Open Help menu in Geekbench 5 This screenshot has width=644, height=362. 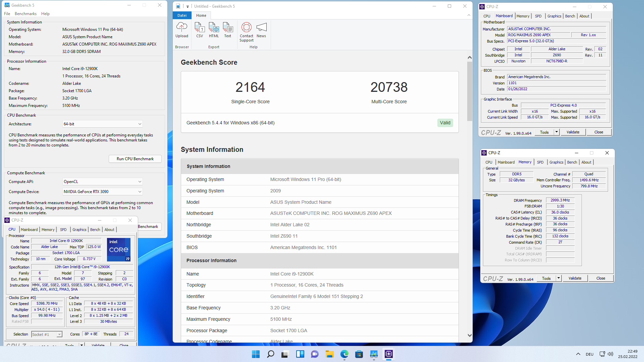[x=45, y=14]
